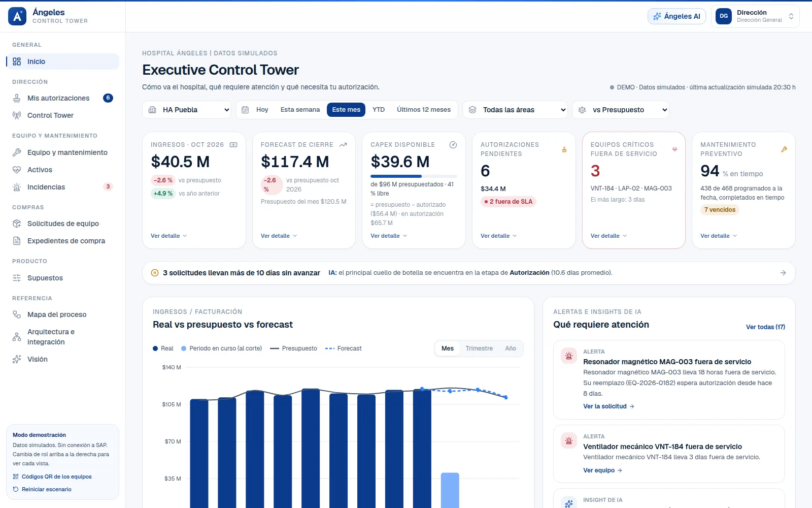
Task: Click the light blue current-period chart bar
Action: [450, 490]
